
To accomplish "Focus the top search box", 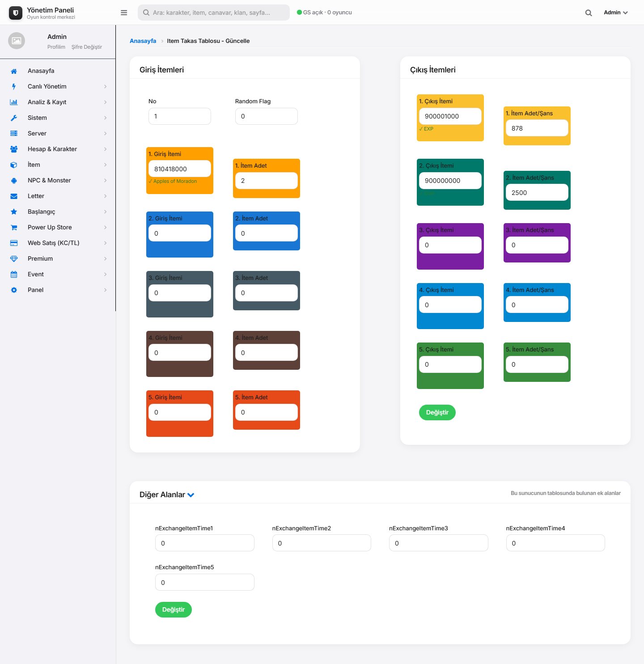I will click(214, 13).
